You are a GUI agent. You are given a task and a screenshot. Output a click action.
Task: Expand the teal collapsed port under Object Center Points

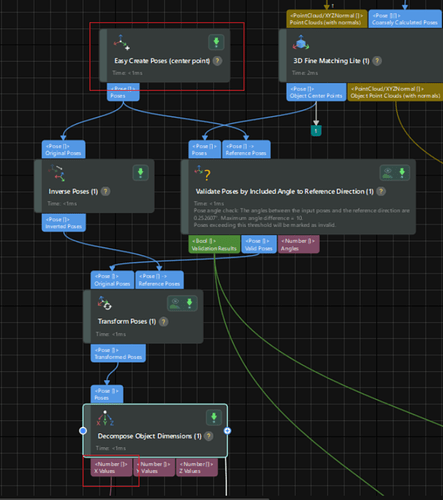pyautogui.click(x=316, y=130)
